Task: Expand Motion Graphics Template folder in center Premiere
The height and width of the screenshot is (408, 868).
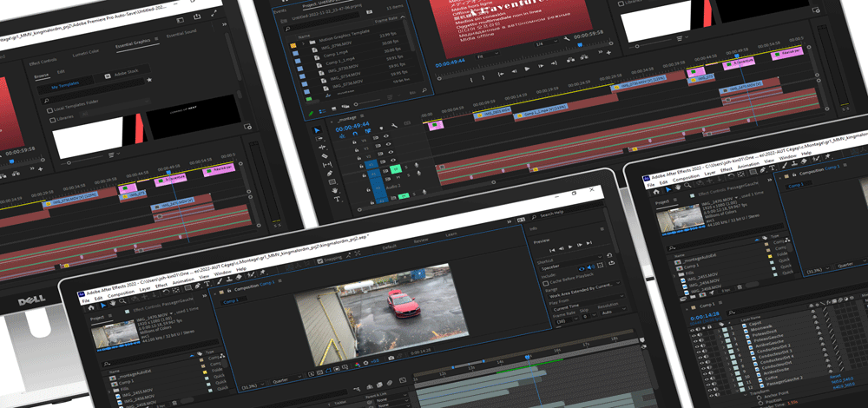Action: point(302,42)
